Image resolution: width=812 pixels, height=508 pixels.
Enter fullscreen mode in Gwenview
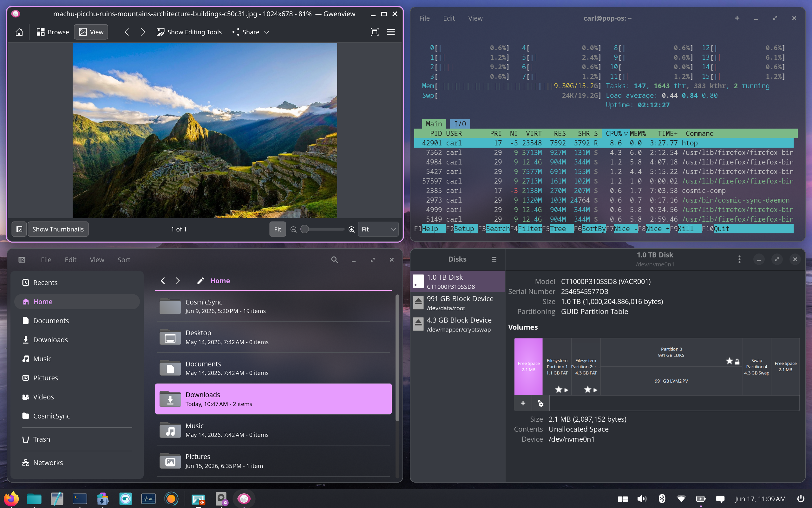(x=375, y=32)
